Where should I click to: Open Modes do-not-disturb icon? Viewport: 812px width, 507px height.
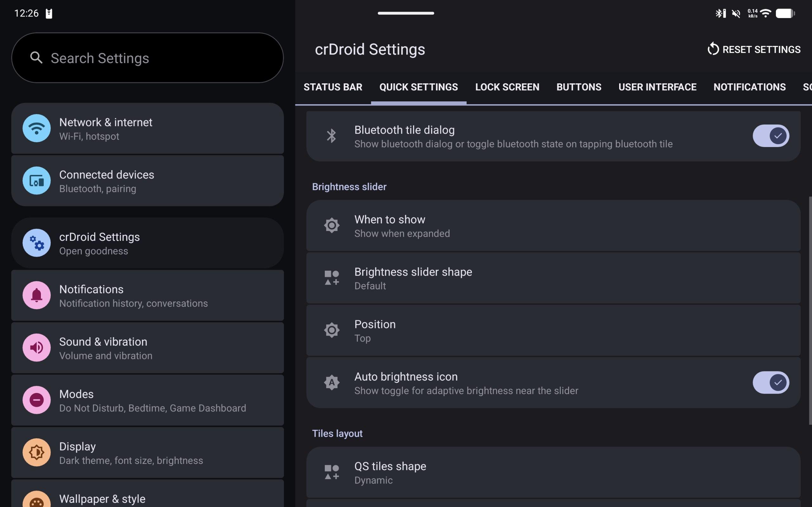(x=36, y=400)
